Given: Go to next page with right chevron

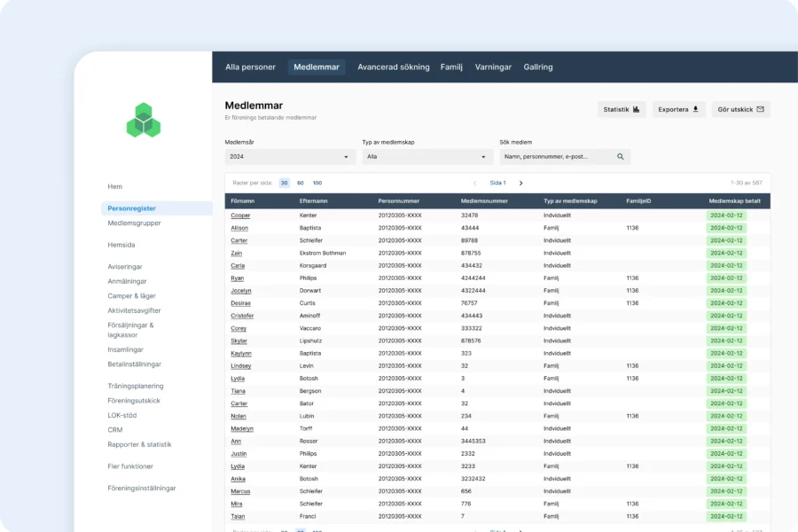Looking at the screenshot, I should coord(520,183).
